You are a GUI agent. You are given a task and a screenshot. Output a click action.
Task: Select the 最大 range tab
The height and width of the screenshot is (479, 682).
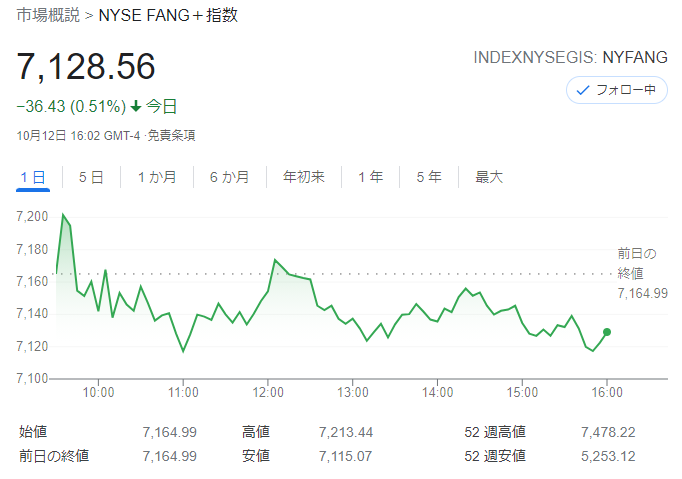pyautogui.click(x=489, y=177)
